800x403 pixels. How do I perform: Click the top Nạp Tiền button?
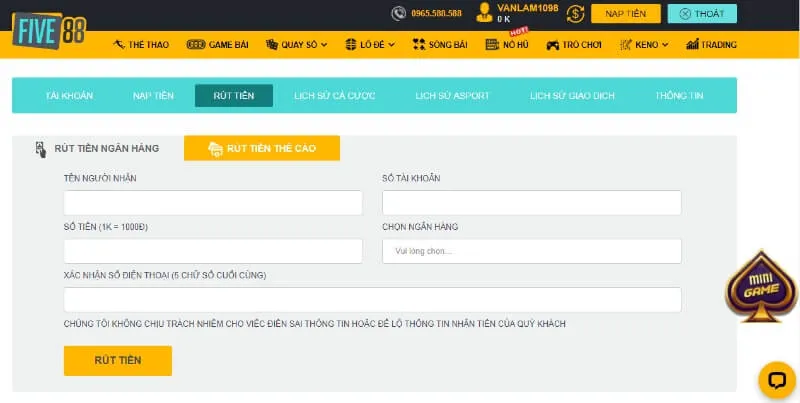(x=625, y=14)
